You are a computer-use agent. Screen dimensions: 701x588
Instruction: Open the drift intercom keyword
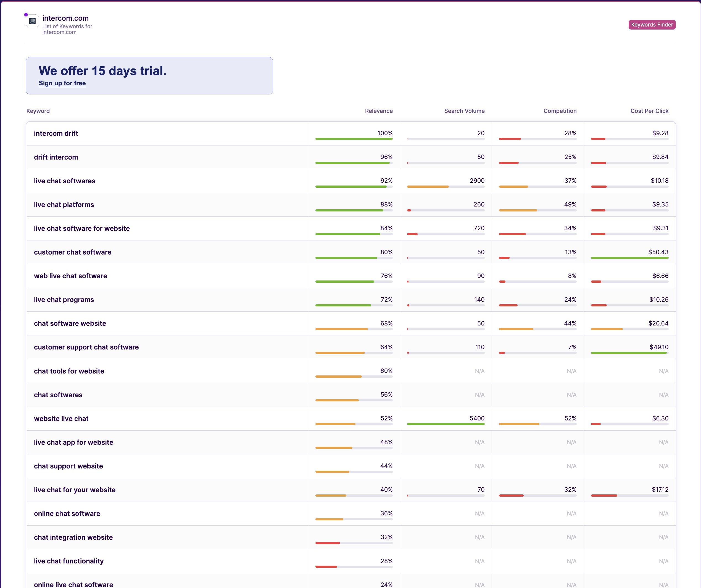pos(56,157)
